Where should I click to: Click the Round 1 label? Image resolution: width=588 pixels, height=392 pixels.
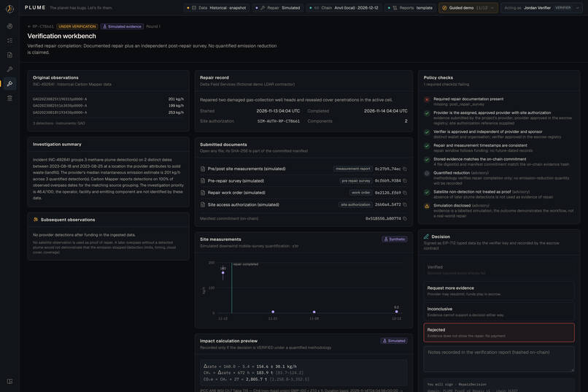click(153, 26)
